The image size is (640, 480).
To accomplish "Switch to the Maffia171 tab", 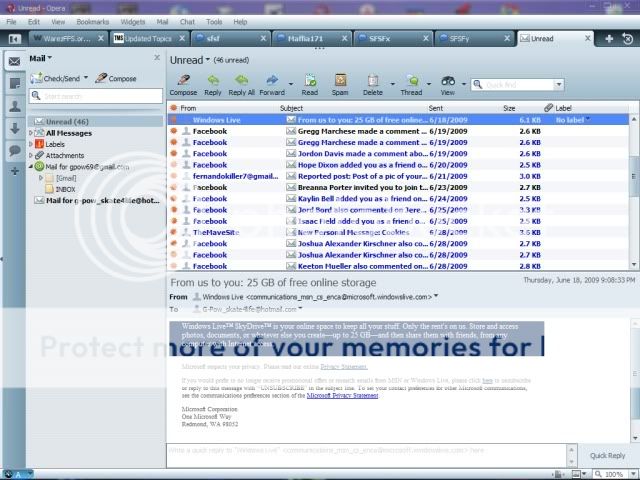I will 312,39.
